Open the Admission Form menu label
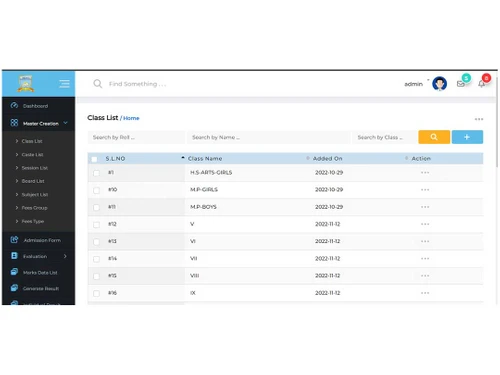 click(42, 240)
